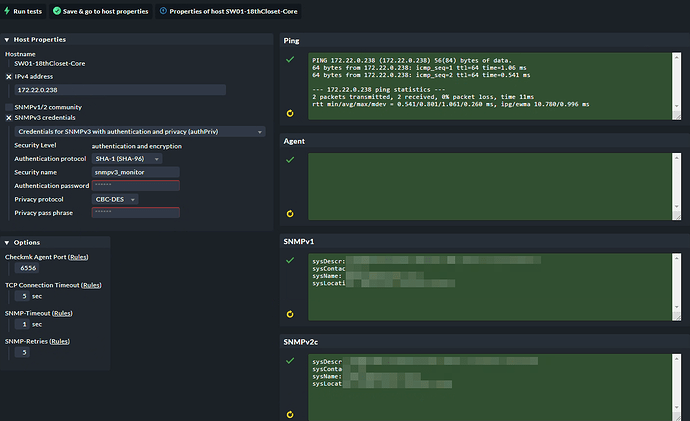Screen dimensions: 690x421
Task: Open the SNMPv3 credentials type dropdown
Action: point(140,131)
